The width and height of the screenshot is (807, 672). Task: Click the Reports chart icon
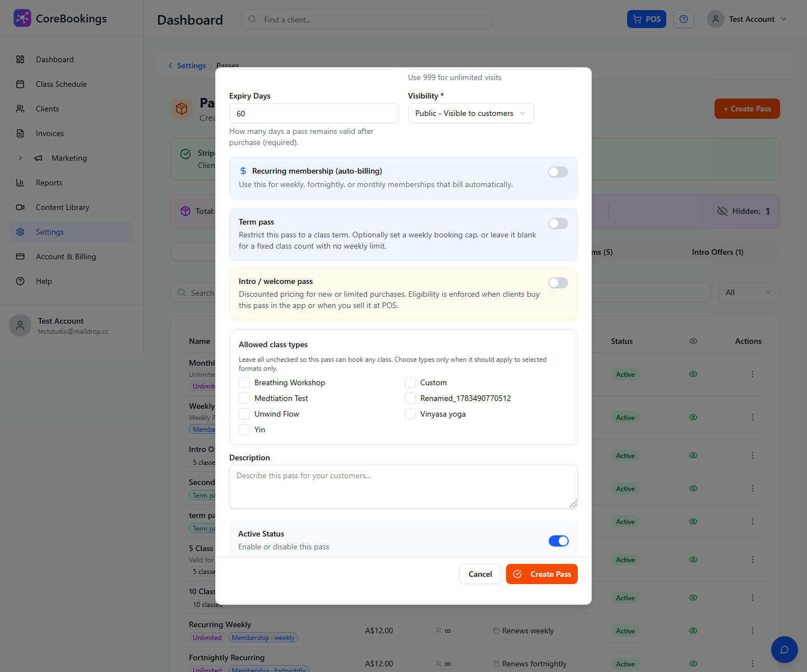20,183
